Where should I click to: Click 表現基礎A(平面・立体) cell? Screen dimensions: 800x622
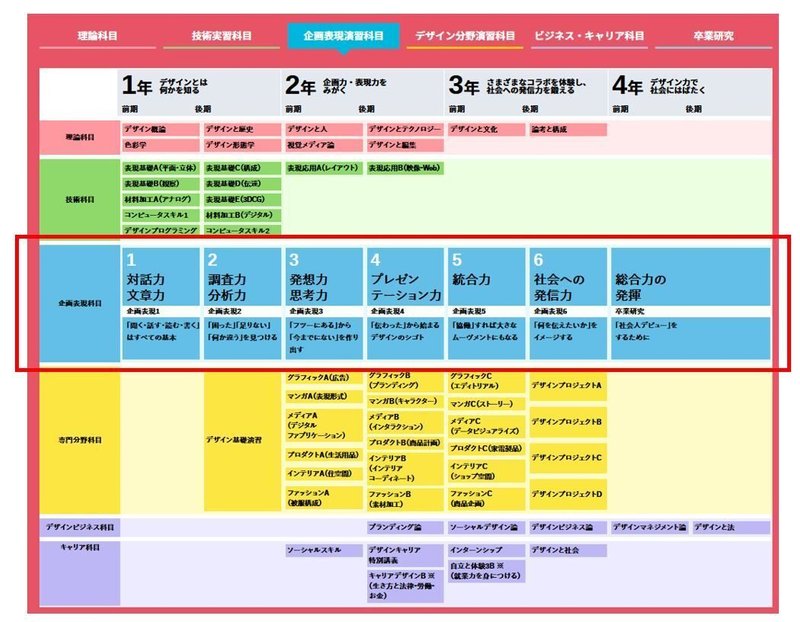[161, 168]
